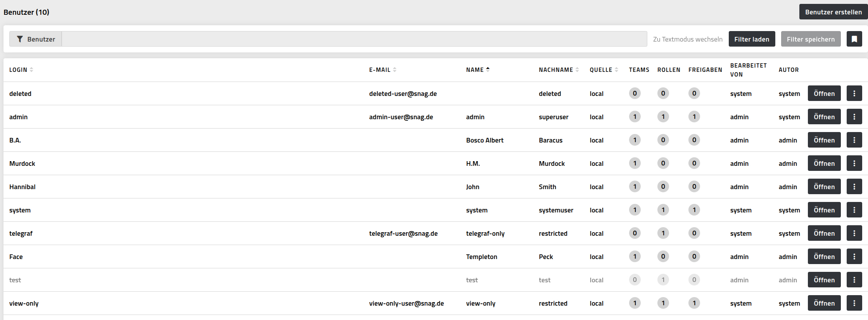Viewport: 868px width, 320px height.
Task: Click the filter text input field
Action: pos(354,39)
